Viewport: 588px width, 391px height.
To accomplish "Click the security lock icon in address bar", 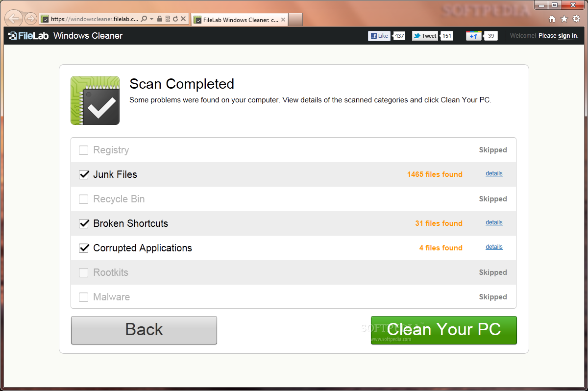I will click(x=160, y=19).
